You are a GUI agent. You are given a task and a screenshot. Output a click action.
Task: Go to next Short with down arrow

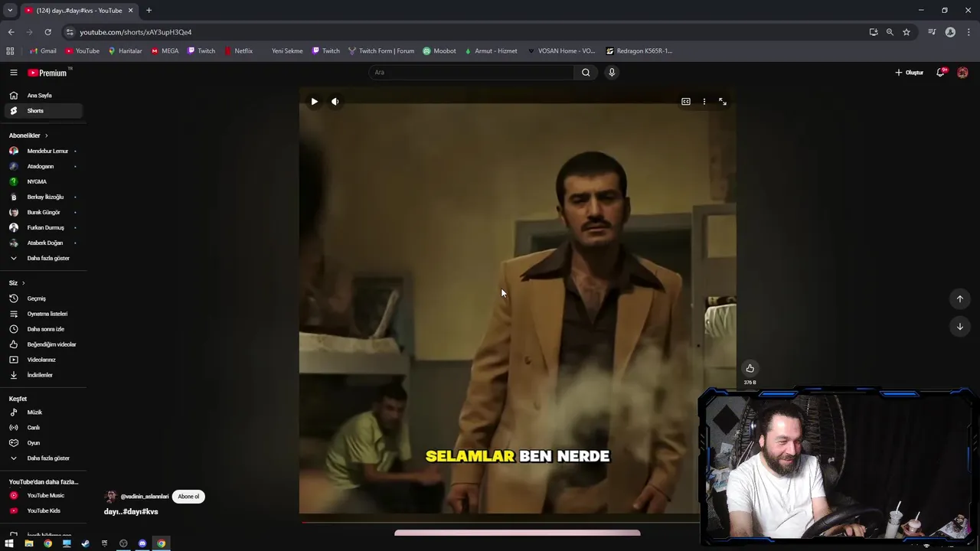coord(959,327)
